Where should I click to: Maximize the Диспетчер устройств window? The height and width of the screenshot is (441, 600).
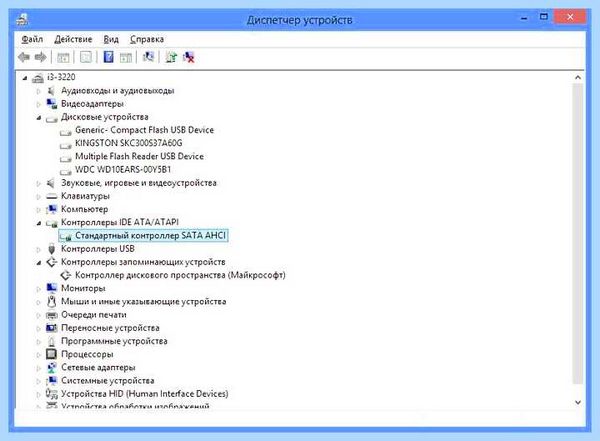[x=544, y=17]
